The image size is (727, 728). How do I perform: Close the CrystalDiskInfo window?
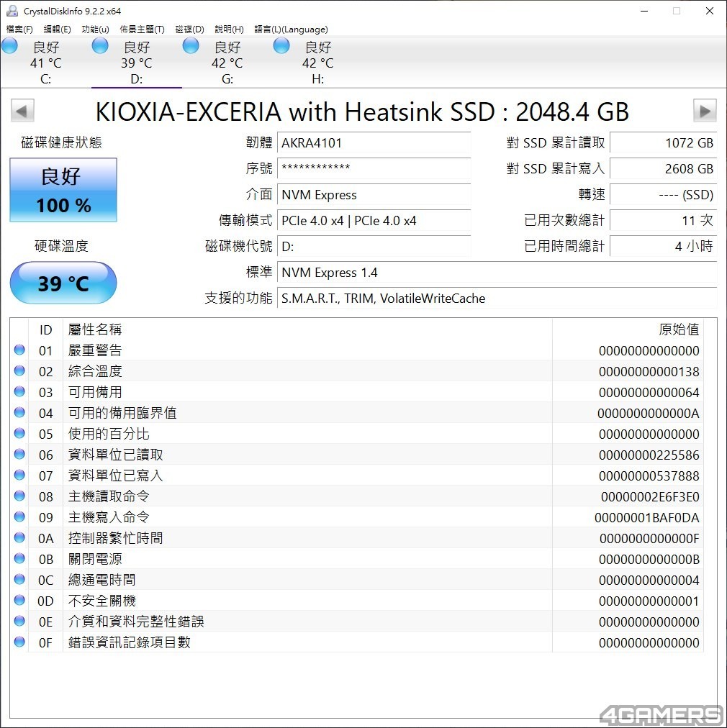coord(709,11)
